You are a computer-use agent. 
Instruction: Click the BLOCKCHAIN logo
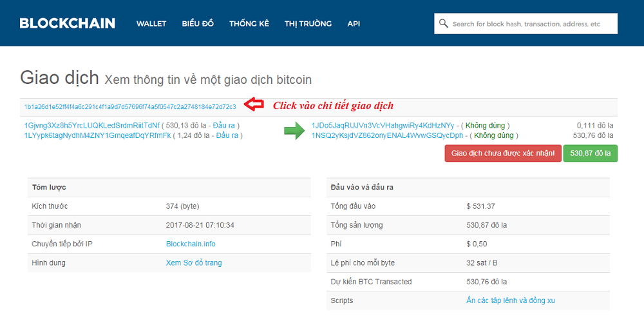point(68,23)
